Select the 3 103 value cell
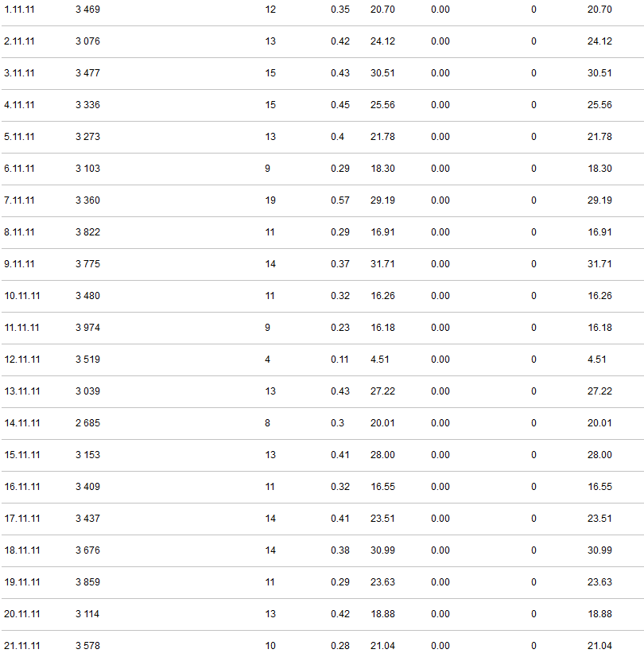 click(87, 169)
